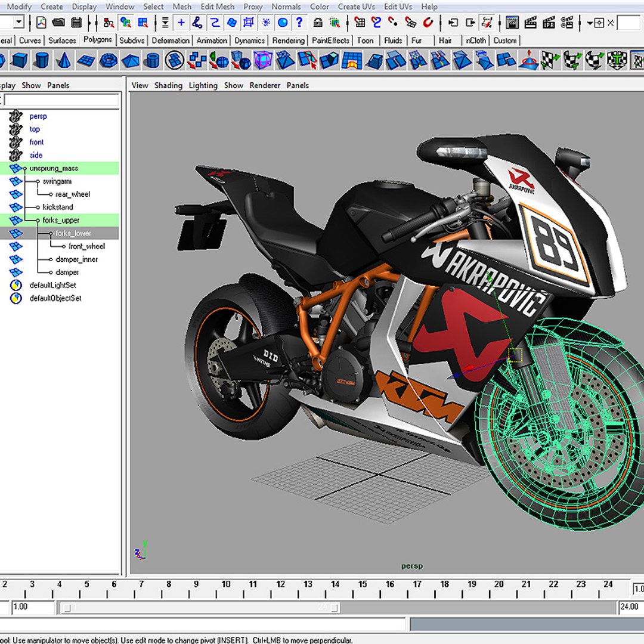Open the Edit Mesh menu

(x=217, y=7)
